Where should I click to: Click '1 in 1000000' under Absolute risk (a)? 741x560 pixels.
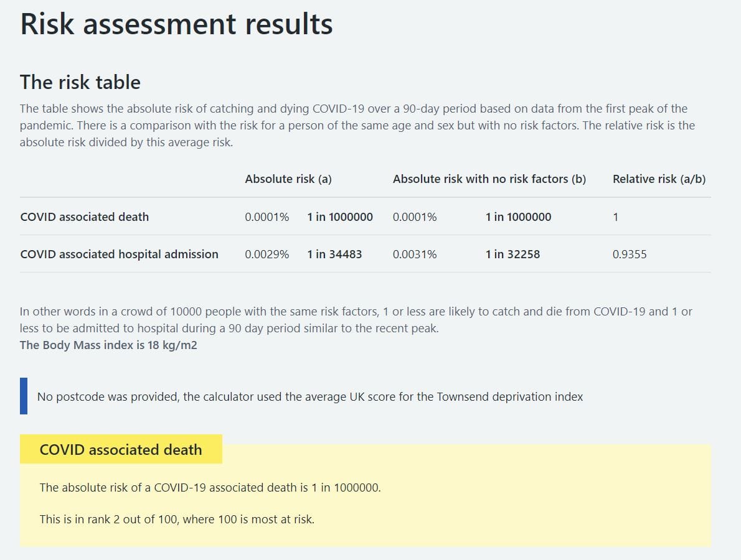pos(340,217)
